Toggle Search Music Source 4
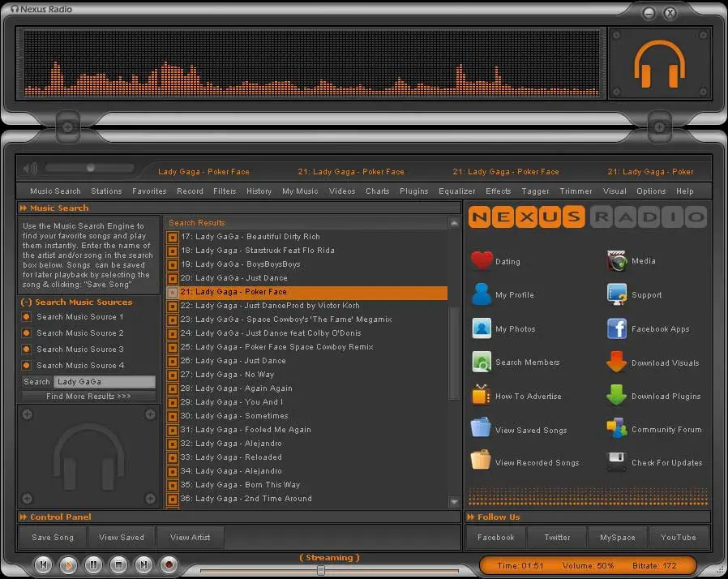Viewport: 728px width, 579px height. tap(27, 366)
